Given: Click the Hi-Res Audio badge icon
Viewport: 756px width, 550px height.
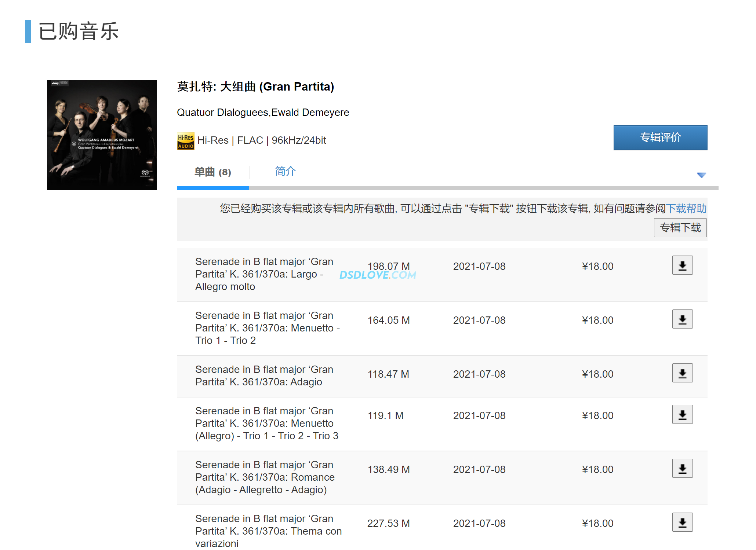Looking at the screenshot, I should tap(185, 141).
